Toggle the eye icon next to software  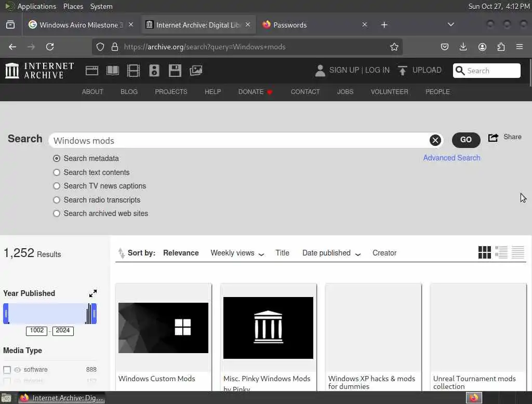tap(18, 370)
